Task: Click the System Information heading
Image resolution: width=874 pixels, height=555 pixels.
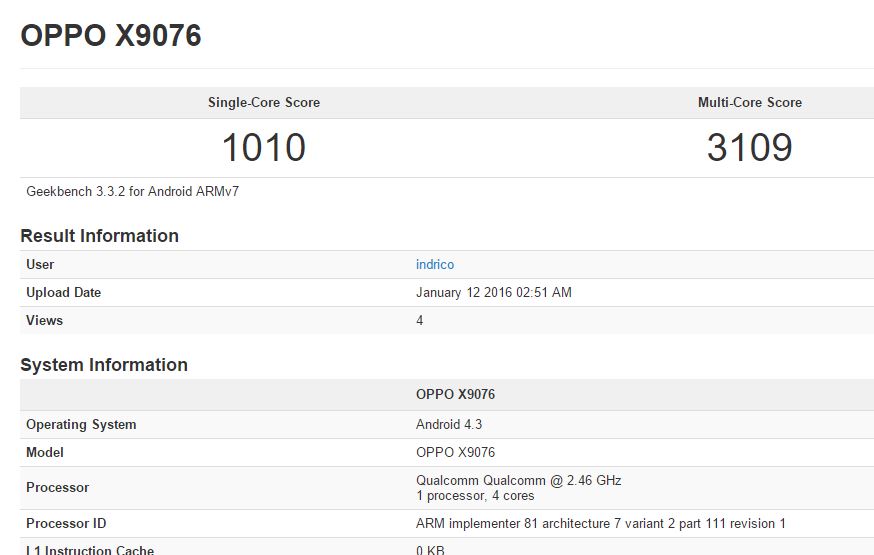Action: pyautogui.click(x=104, y=365)
